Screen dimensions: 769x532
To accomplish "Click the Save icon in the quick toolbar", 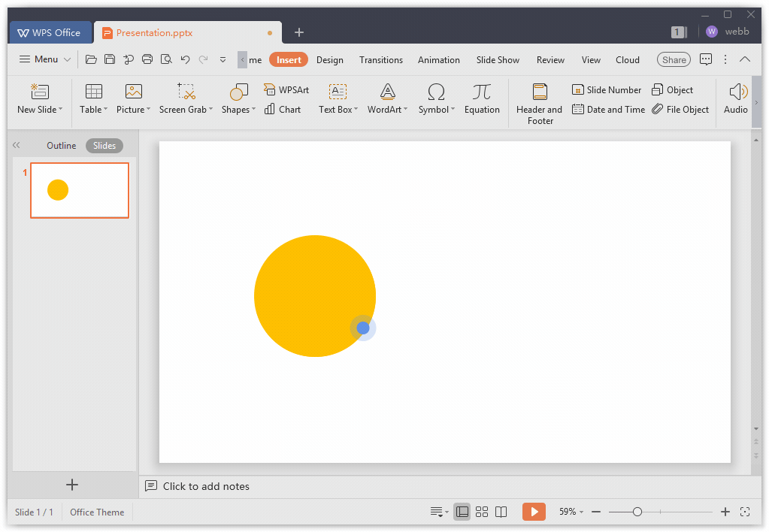I will click(x=110, y=60).
